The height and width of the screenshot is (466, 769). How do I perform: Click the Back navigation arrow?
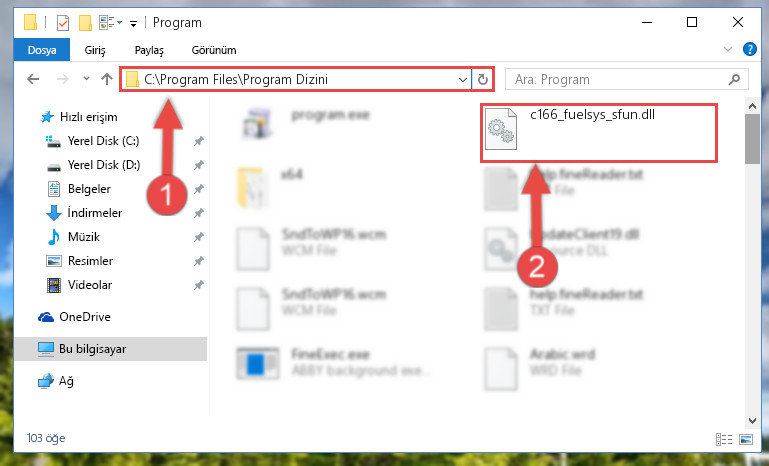[x=33, y=79]
